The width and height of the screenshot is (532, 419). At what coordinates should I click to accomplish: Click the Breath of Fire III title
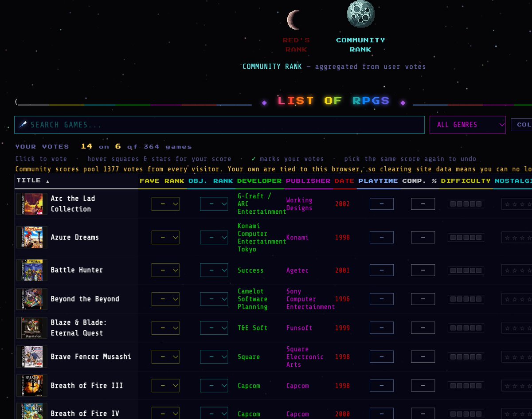pyautogui.click(x=87, y=385)
